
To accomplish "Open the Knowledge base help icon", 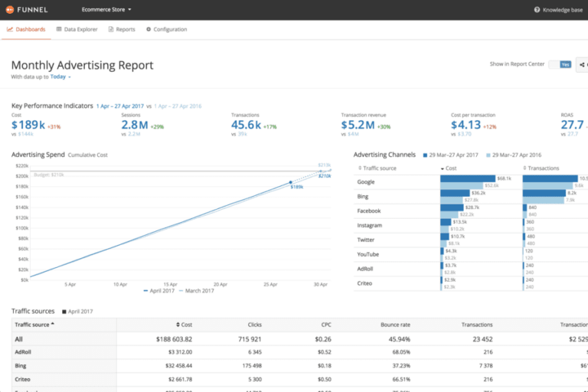I will tap(537, 10).
